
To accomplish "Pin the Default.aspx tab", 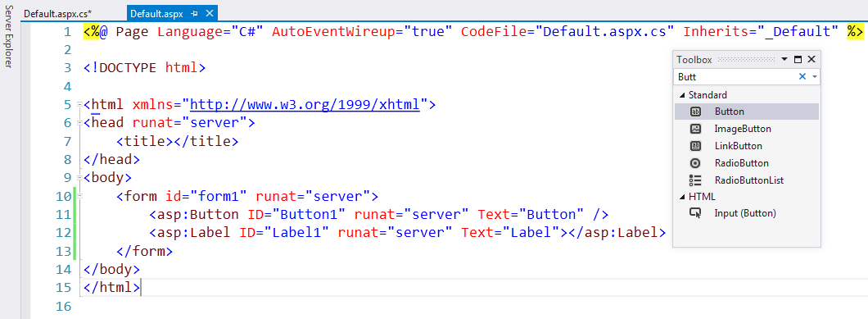I will click(x=195, y=13).
